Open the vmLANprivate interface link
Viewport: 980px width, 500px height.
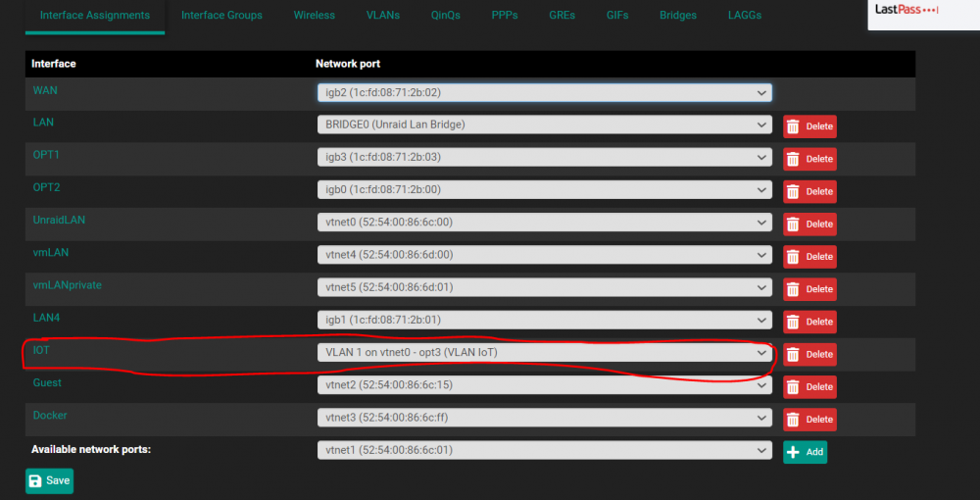67,285
